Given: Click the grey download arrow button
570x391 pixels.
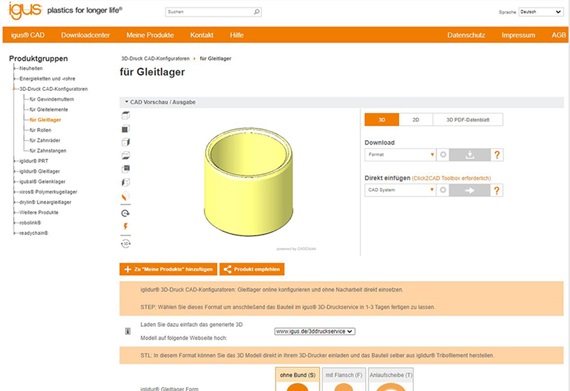Looking at the screenshot, I should (x=470, y=155).
